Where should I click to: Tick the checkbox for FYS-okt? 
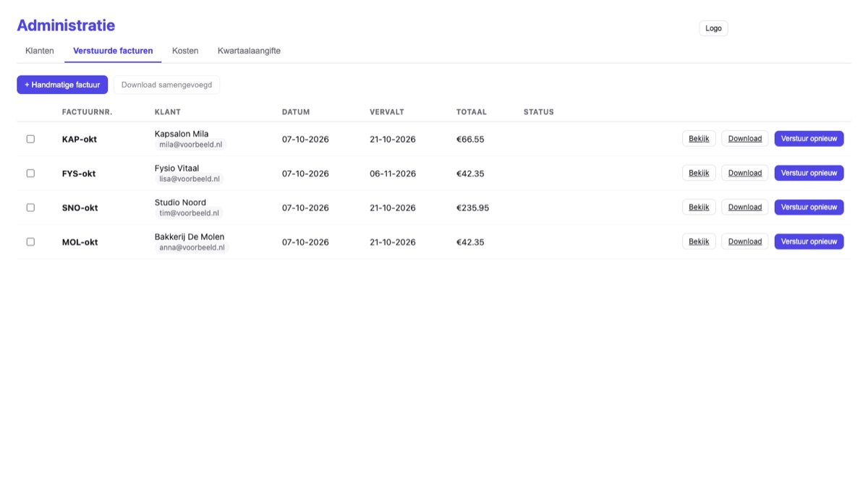pos(30,174)
